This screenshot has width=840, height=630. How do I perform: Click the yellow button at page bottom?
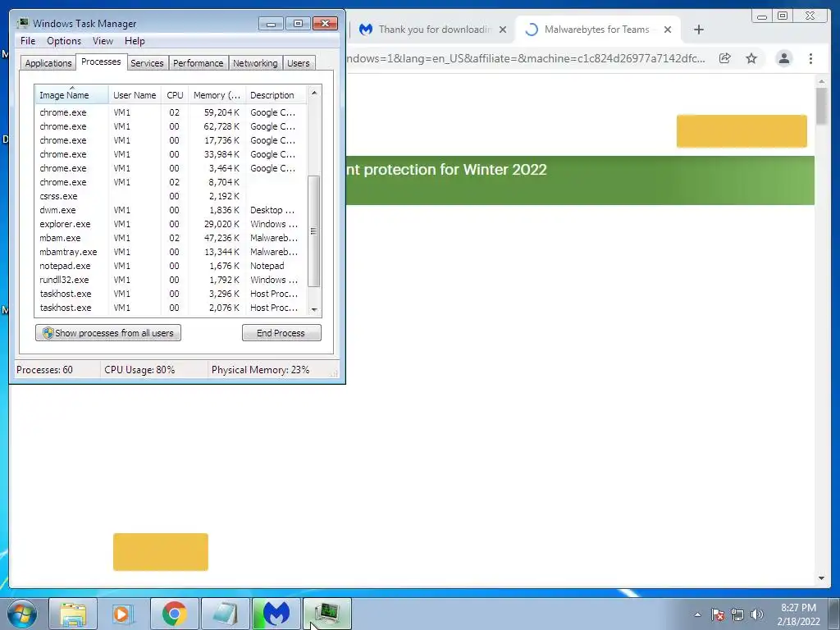point(161,552)
